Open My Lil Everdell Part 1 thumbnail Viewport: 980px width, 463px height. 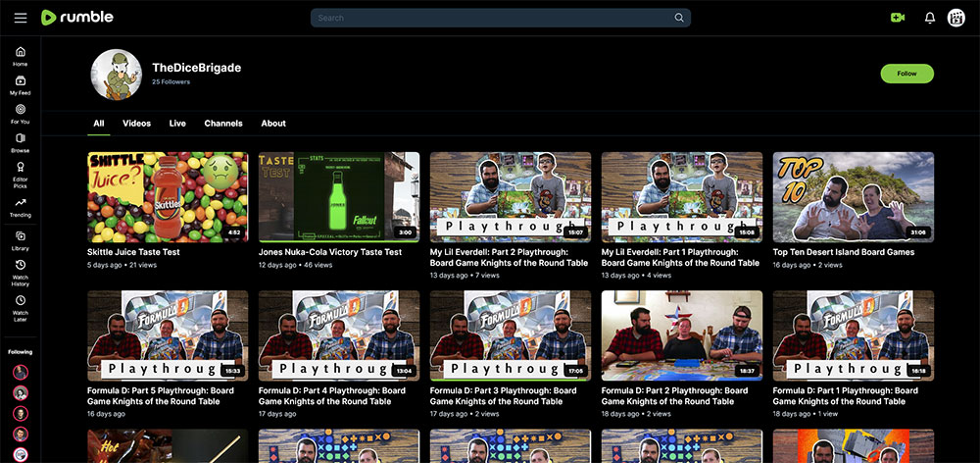pyautogui.click(x=682, y=197)
